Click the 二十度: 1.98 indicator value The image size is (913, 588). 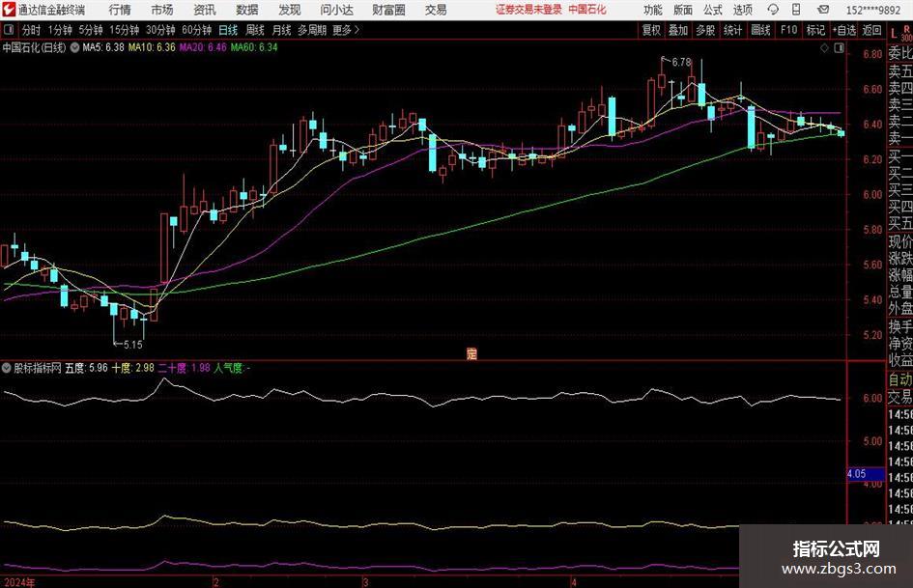point(184,368)
